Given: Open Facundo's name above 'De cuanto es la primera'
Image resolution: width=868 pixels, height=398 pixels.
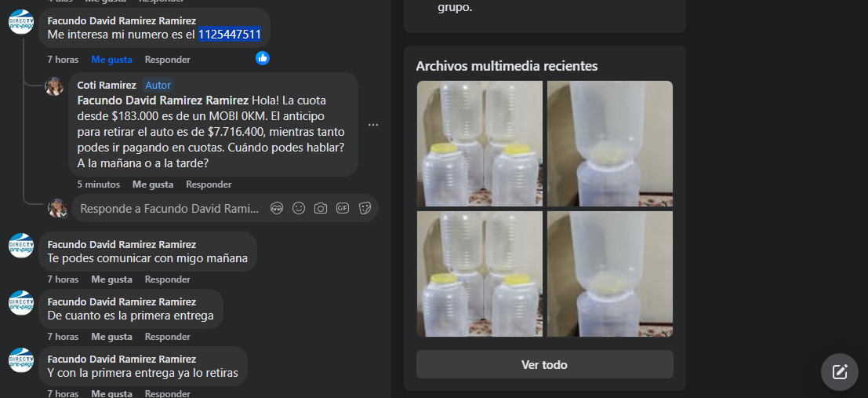Looking at the screenshot, I should point(122,301).
